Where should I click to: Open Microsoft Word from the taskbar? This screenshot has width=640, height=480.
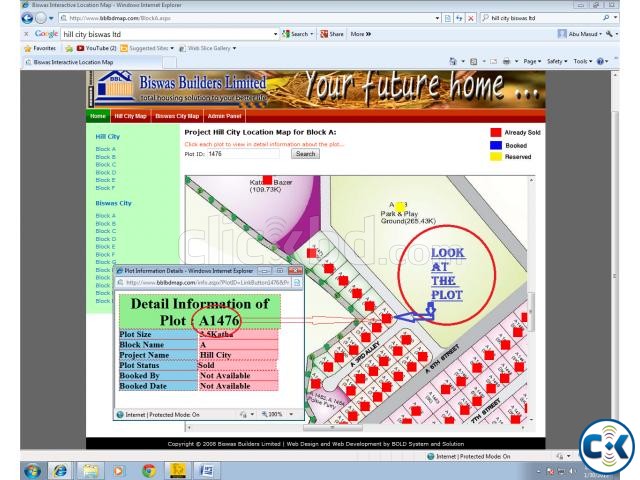tap(207, 471)
